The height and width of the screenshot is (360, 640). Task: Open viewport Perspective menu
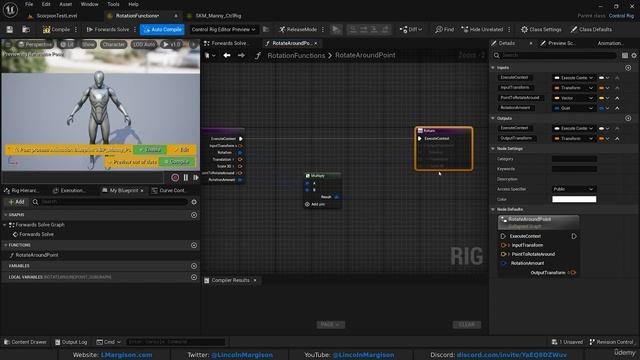(35, 44)
